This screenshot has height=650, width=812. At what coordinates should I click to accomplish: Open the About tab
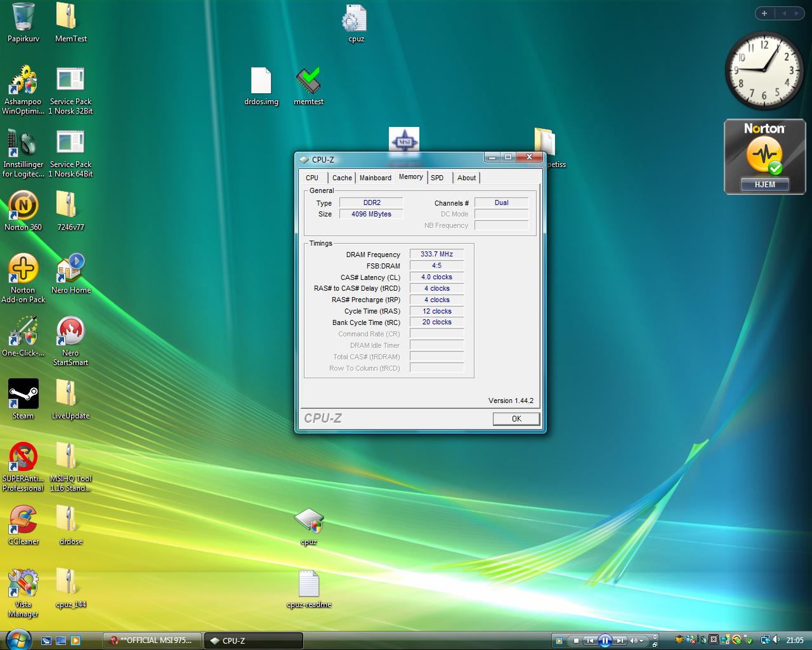467,178
